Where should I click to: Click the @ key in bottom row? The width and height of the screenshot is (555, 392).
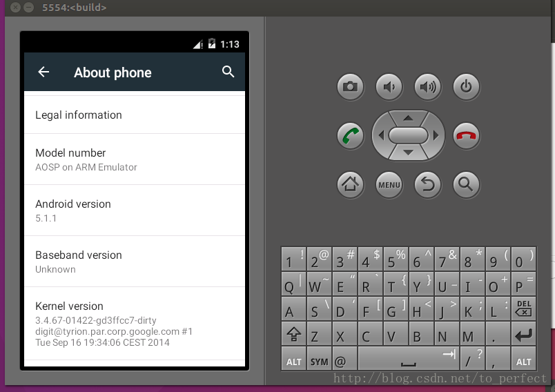point(344,358)
